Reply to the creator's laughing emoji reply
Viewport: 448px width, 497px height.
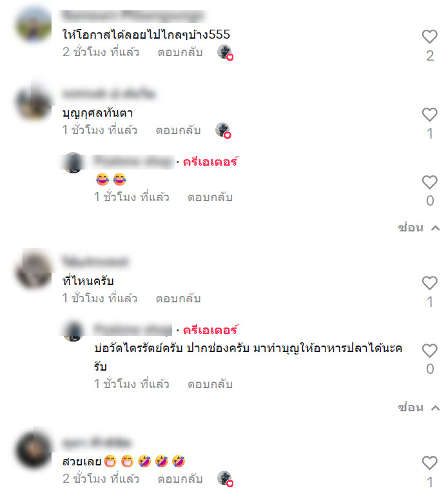pos(210,197)
